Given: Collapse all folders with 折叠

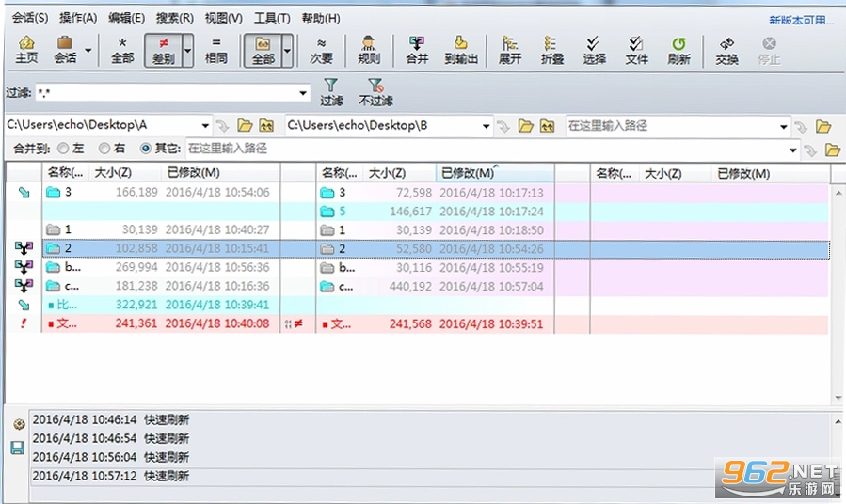Looking at the screenshot, I should pos(552,50).
